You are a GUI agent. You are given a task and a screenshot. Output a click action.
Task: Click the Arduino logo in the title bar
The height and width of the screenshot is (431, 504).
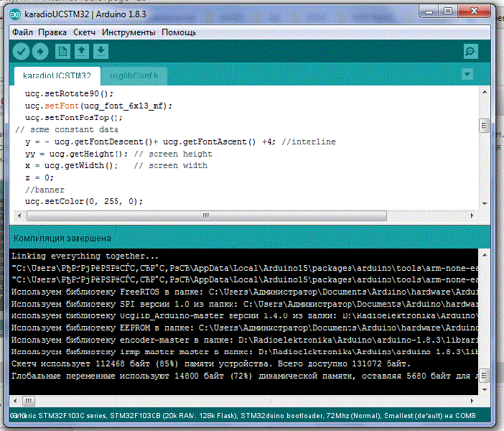15,14
